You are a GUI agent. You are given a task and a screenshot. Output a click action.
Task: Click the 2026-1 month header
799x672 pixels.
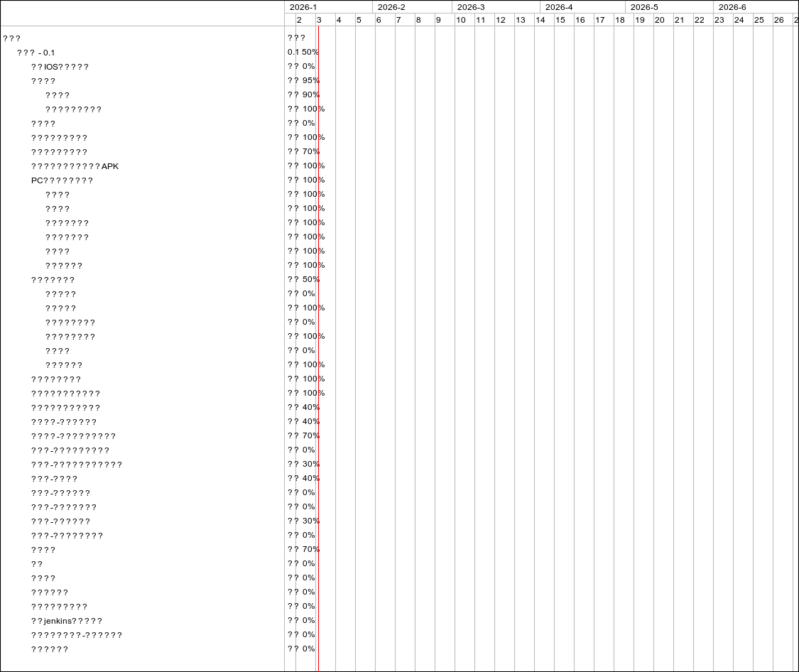(303, 7)
